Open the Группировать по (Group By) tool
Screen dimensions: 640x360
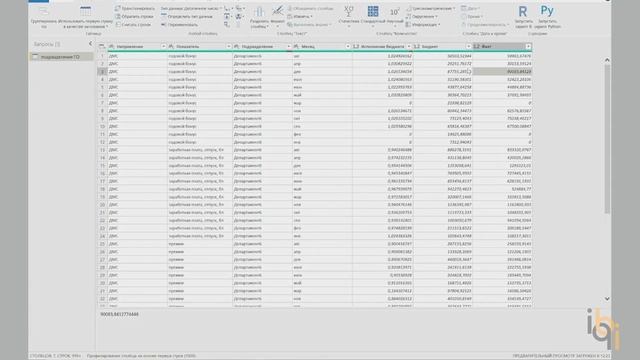click(43, 17)
